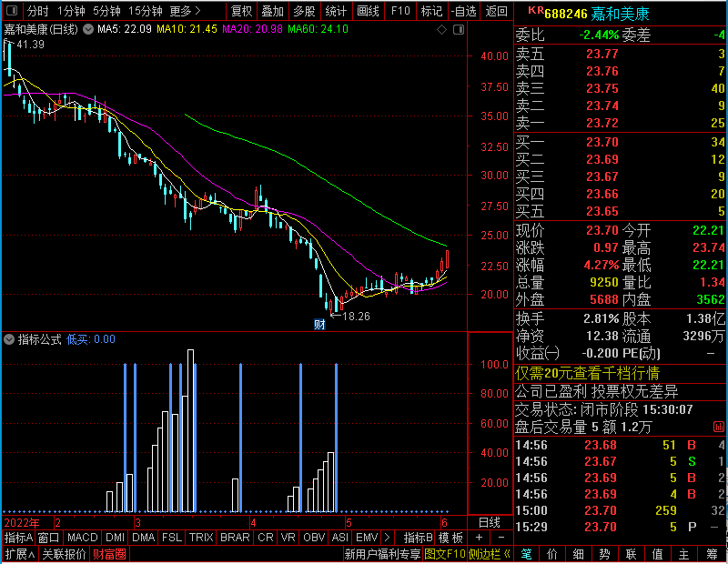728x564 pixels.
Task: Select 细 detail tab in side panel
Action: click(579, 554)
